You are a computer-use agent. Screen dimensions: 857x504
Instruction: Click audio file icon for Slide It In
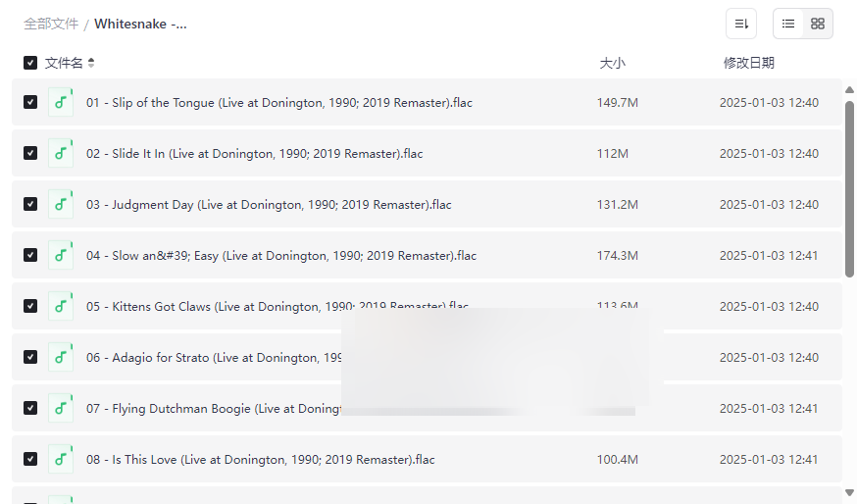(61, 153)
